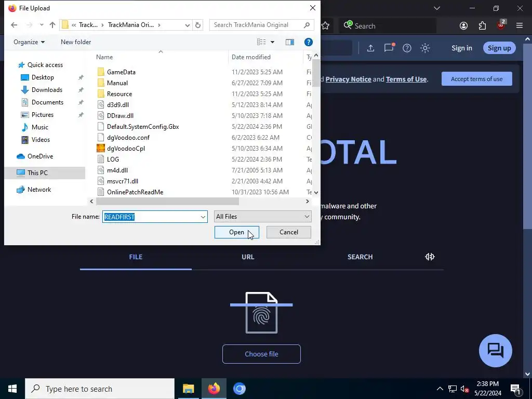Open Documents in navigation pane
Screen dimensions: 532x399
tap(47, 102)
